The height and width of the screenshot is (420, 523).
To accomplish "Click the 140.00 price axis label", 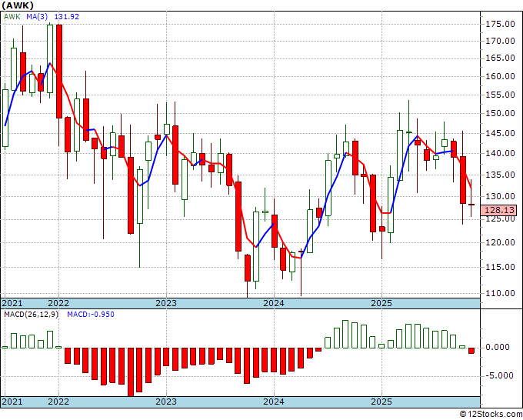I will pyautogui.click(x=500, y=153).
